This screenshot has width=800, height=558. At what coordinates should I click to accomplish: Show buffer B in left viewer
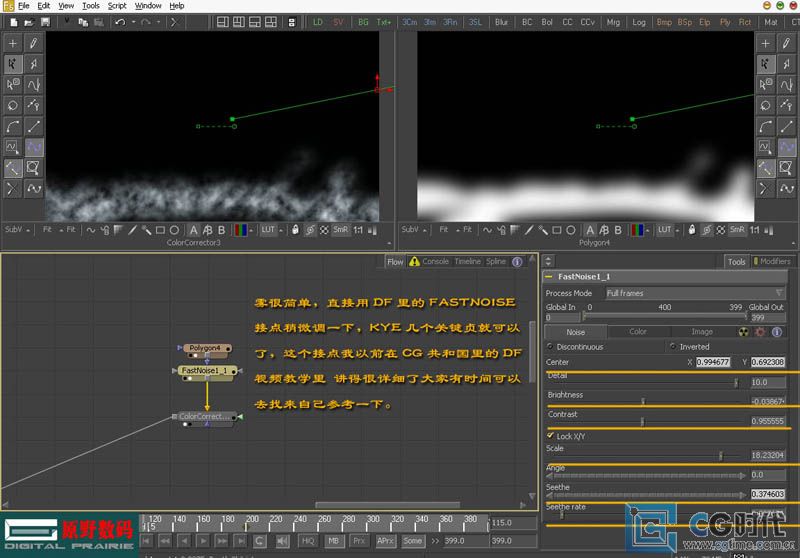point(221,231)
